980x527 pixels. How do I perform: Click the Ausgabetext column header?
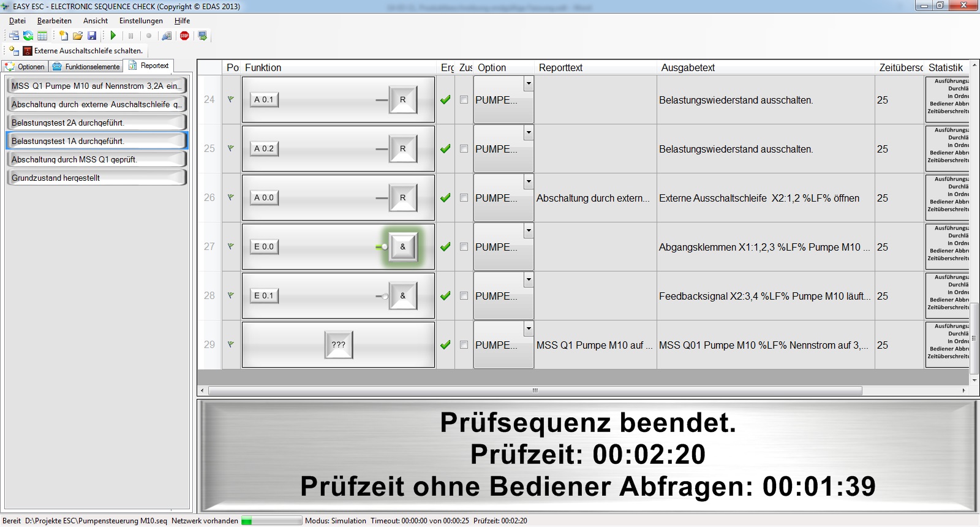[x=688, y=67]
